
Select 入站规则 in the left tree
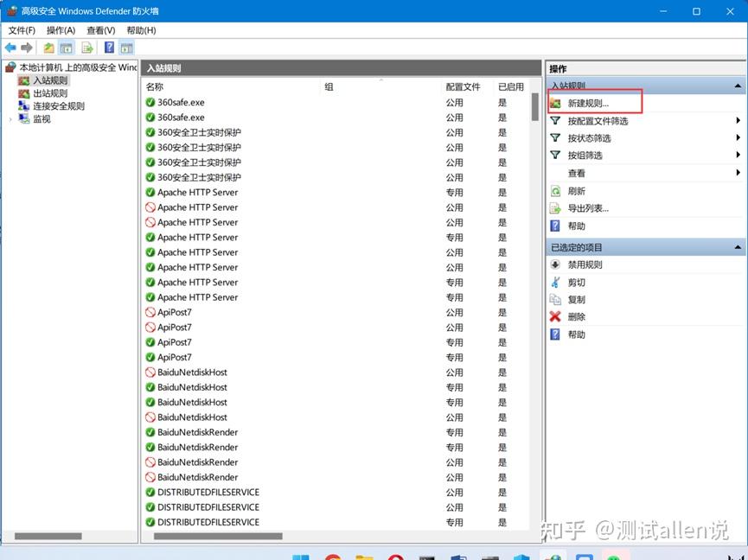pos(50,80)
